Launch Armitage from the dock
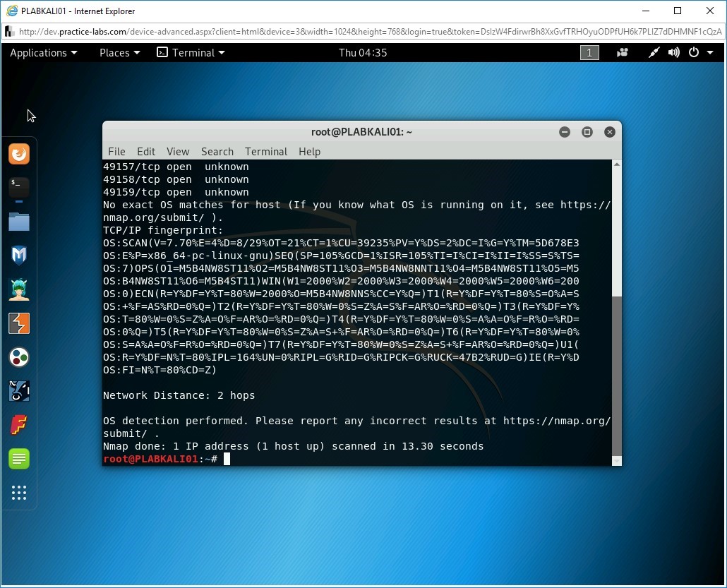This screenshot has height=588, width=727. 19,289
